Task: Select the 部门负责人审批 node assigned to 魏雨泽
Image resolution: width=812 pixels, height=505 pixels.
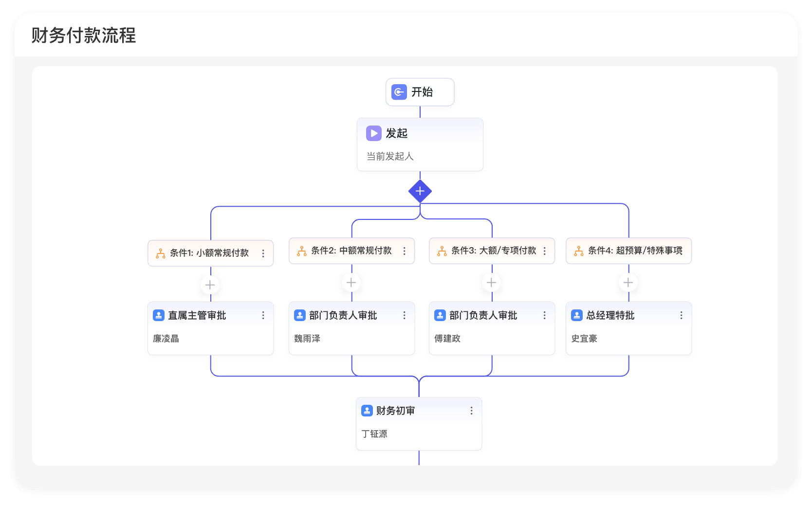Action: [x=352, y=328]
